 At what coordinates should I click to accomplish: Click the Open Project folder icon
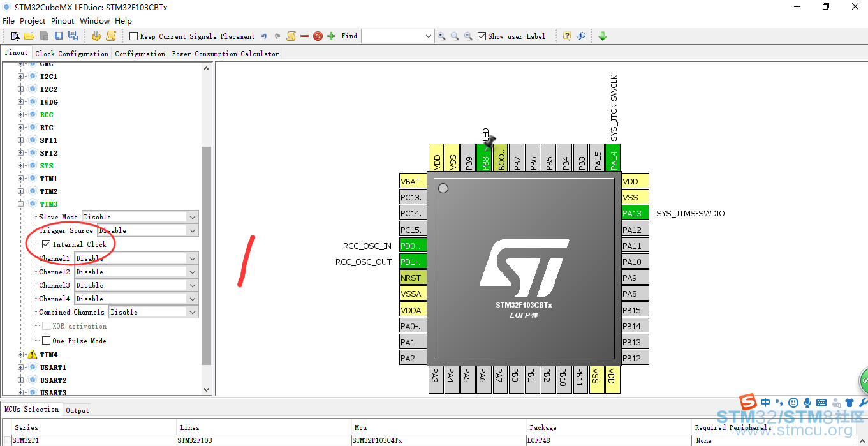(x=29, y=36)
